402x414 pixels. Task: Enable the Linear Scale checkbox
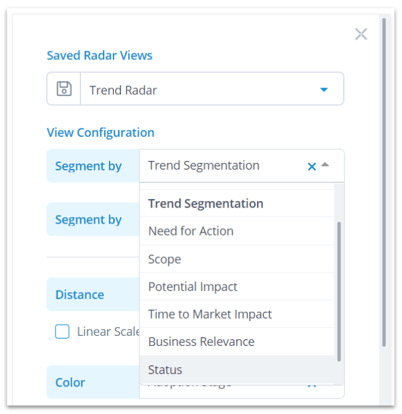62,332
